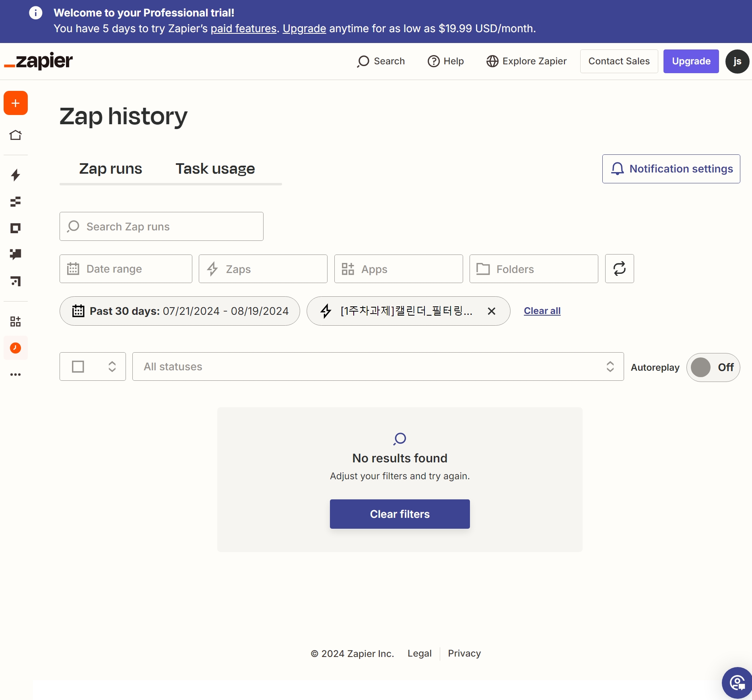Open the Tables icon in sidebar
This screenshot has height=700, width=752.
tap(16, 201)
